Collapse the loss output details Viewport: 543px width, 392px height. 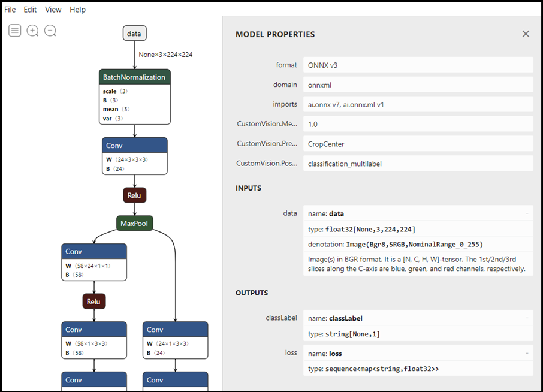[x=527, y=354]
